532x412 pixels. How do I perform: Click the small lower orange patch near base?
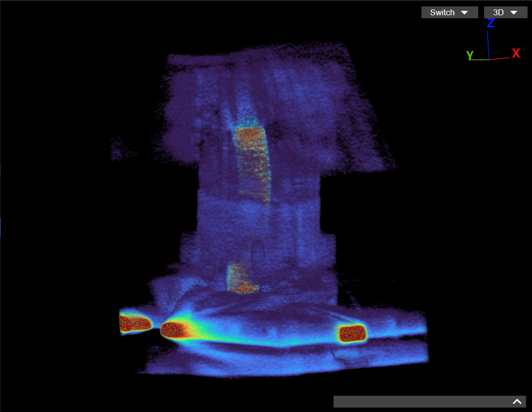click(x=241, y=279)
